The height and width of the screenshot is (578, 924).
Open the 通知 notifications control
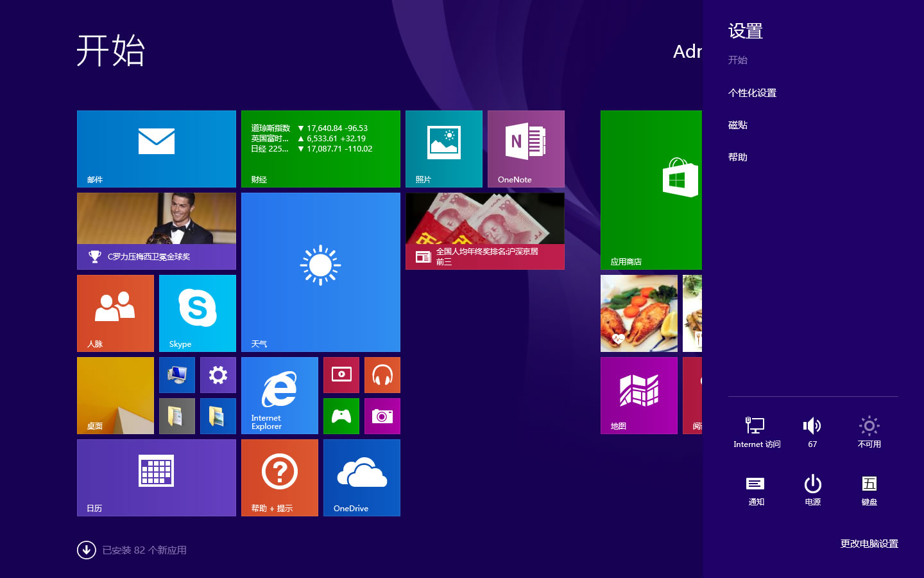tap(756, 490)
